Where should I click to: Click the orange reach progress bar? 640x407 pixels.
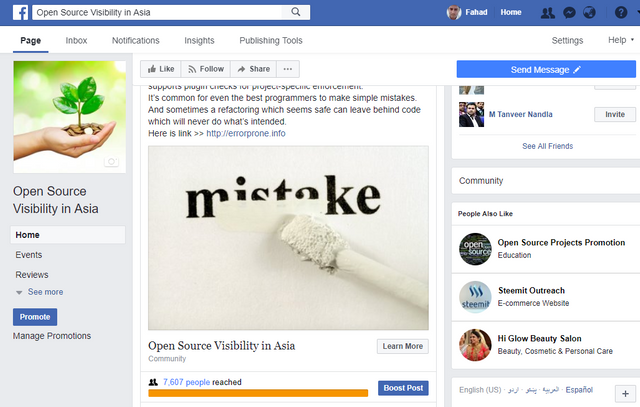258,393
